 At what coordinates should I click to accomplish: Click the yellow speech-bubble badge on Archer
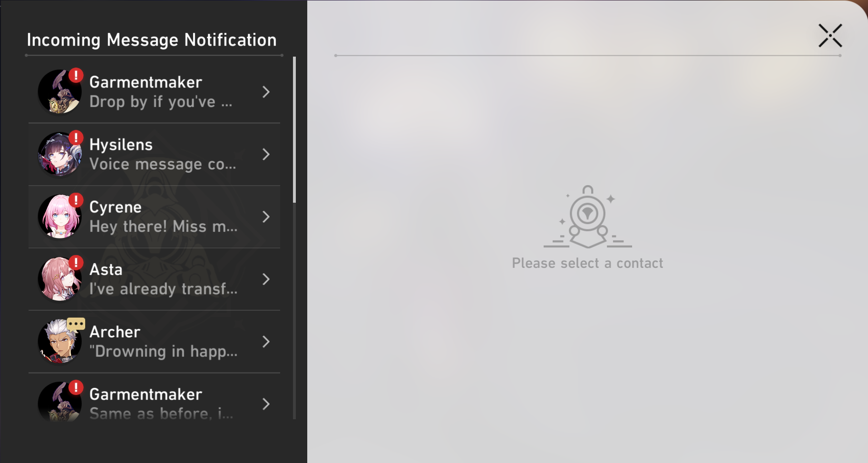coord(76,324)
